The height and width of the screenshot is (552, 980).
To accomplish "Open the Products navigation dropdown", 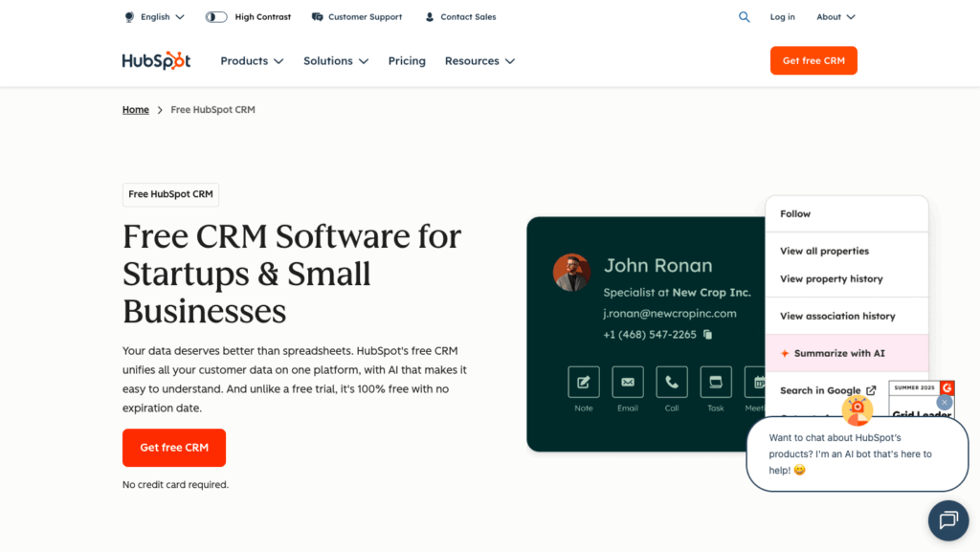I will [x=252, y=61].
